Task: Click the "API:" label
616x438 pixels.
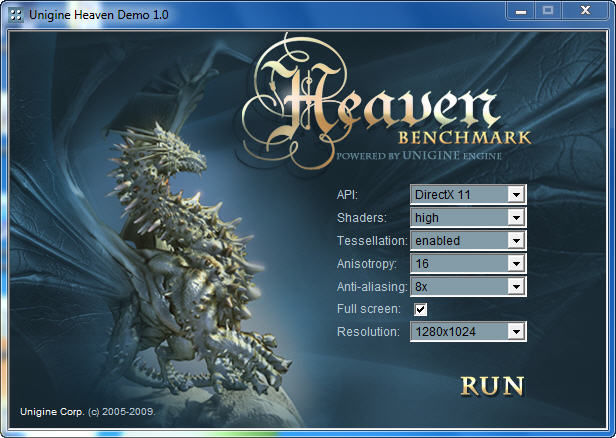Action: pyautogui.click(x=347, y=194)
